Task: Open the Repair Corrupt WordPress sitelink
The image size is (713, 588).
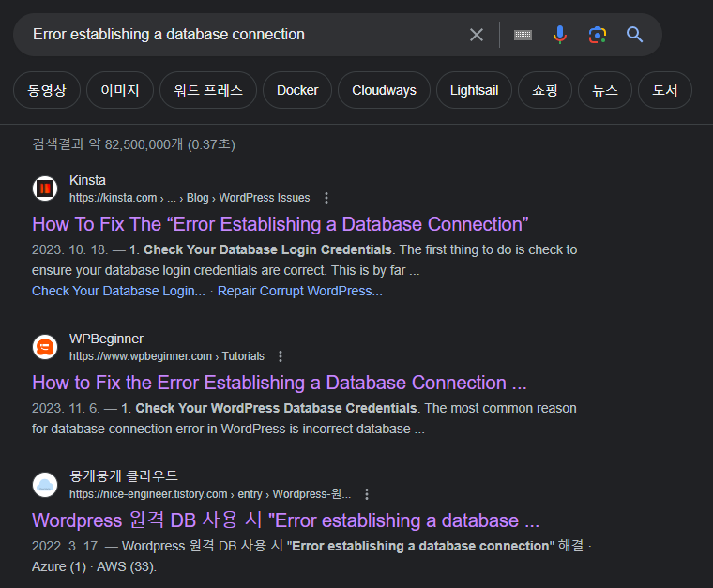Action: click(x=299, y=291)
